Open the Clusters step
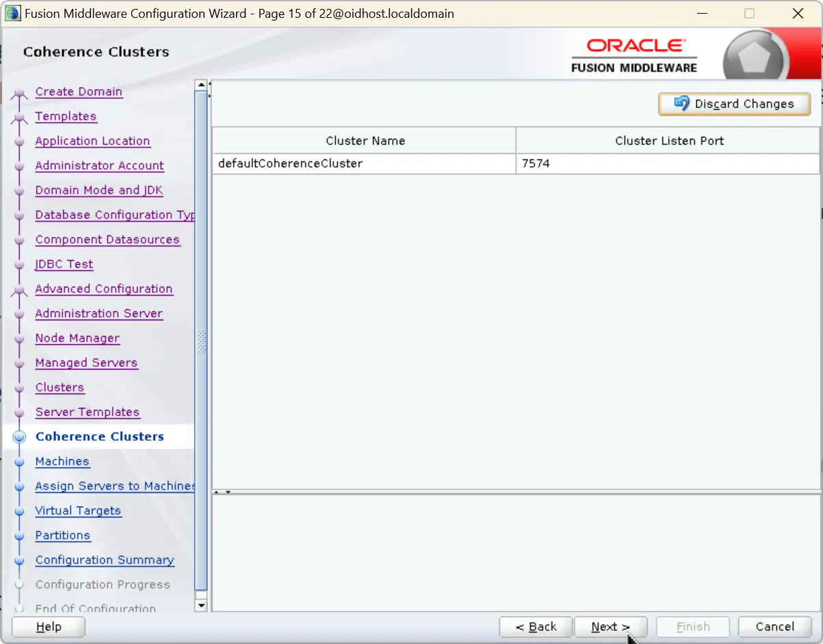 [x=60, y=387]
